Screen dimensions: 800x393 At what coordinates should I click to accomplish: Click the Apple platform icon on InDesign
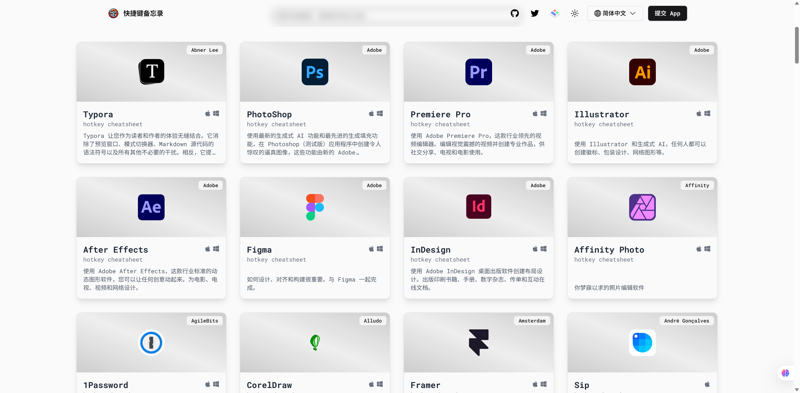[x=535, y=249]
